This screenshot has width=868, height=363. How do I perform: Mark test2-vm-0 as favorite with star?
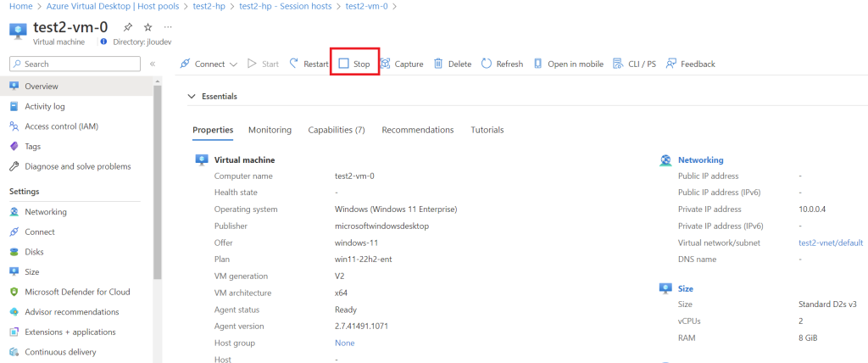(x=147, y=26)
